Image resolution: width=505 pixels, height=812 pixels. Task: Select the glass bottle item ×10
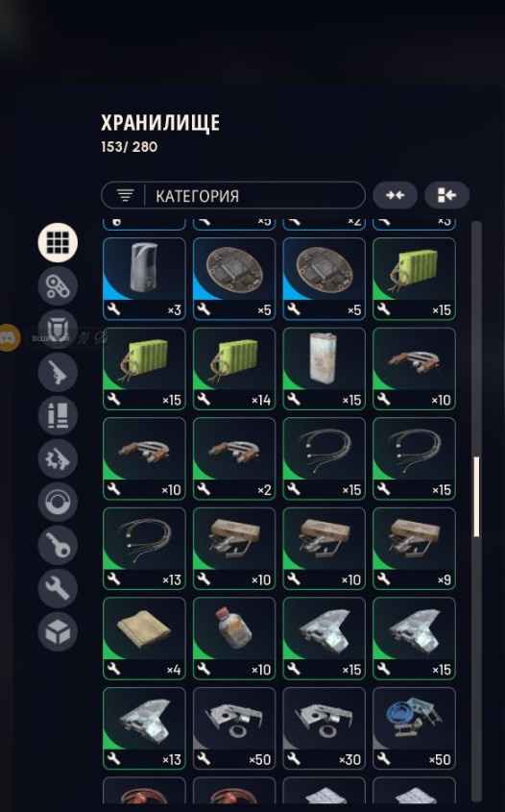coord(234,638)
